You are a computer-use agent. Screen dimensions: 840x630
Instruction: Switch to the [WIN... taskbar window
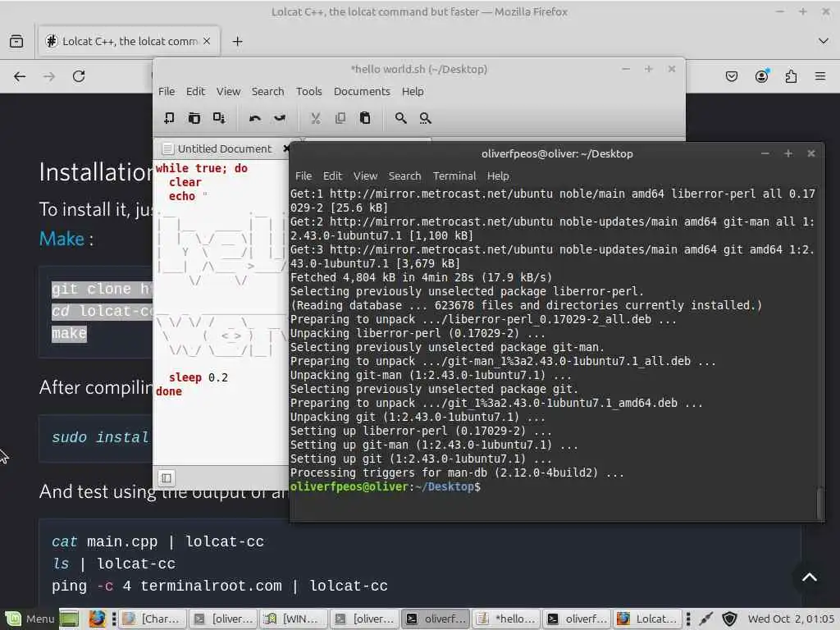coord(294,619)
